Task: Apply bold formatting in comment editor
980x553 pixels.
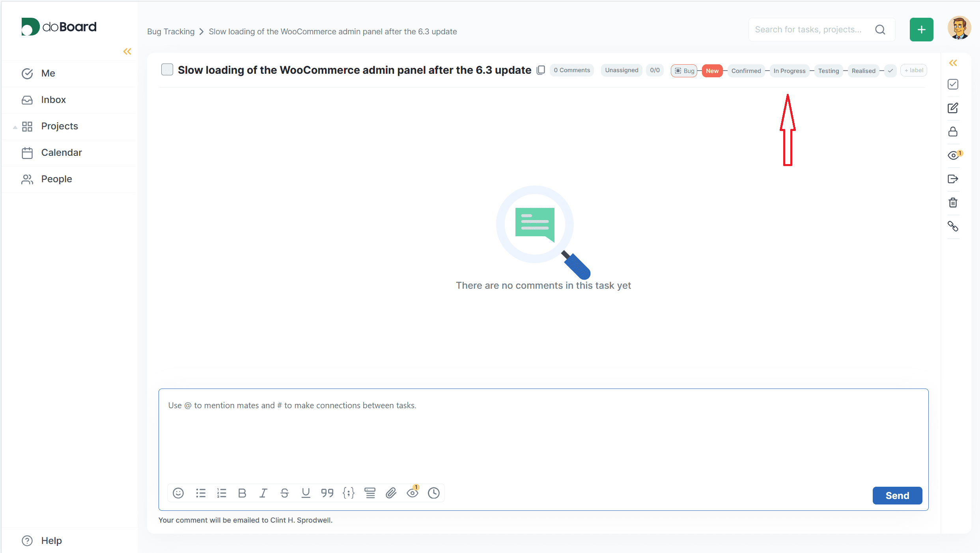Action: click(x=242, y=493)
